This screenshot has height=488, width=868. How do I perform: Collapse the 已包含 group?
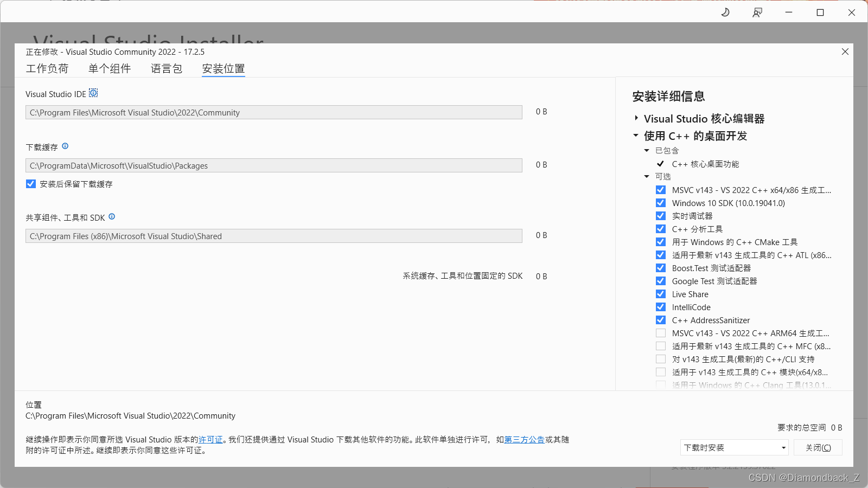pyautogui.click(x=647, y=150)
